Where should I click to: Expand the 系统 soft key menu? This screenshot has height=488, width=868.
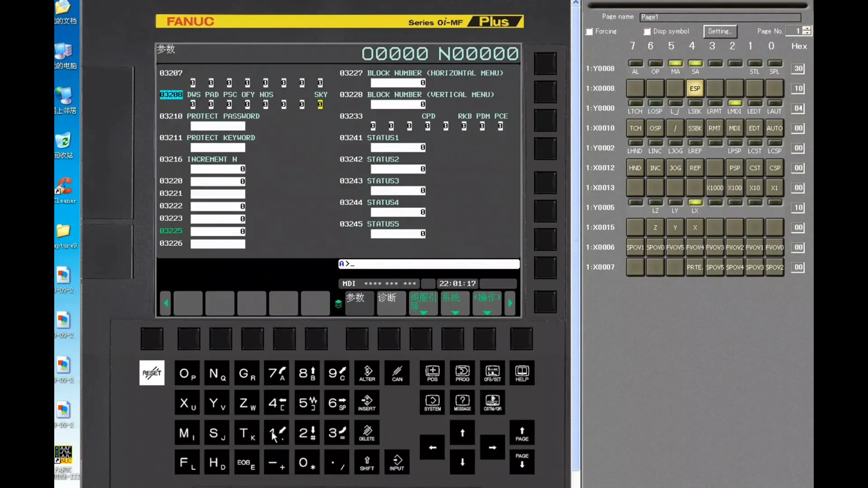click(x=455, y=303)
